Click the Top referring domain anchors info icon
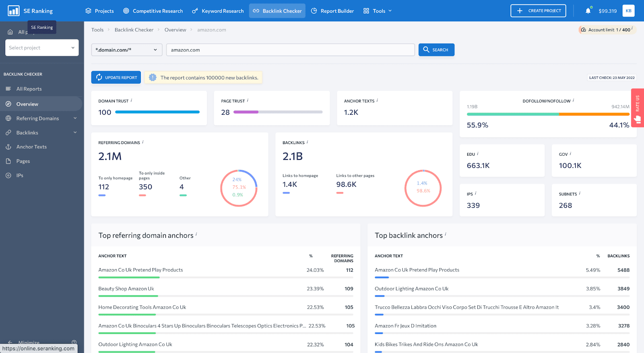The image size is (644, 353). click(x=196, y=234)
